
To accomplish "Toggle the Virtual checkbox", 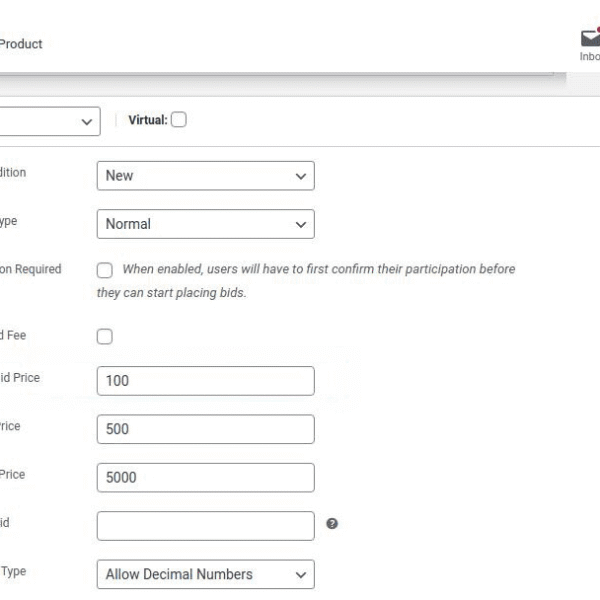I will (178, 120).
